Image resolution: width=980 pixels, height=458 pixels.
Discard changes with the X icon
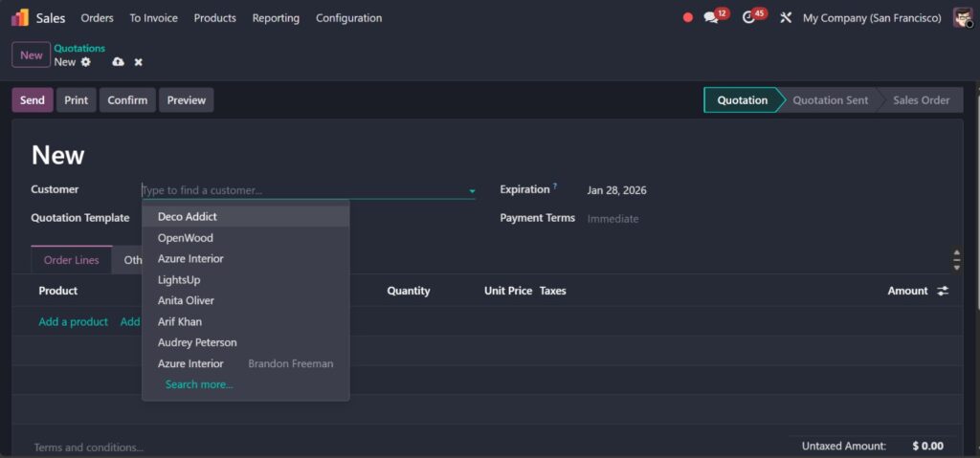click(138, 62)
